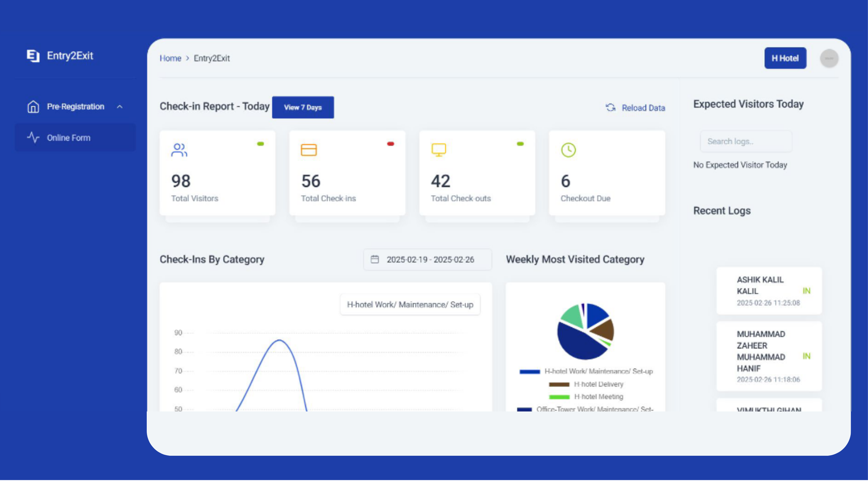Click the Total Check-outs monitor icon
The image size is (868, 481).
coord(439,150)
